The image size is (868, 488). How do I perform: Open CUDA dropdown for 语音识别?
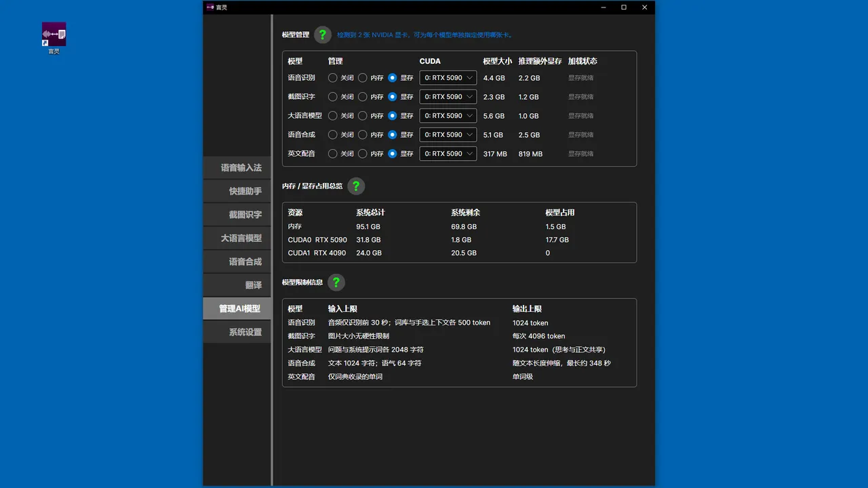(448, 78)
